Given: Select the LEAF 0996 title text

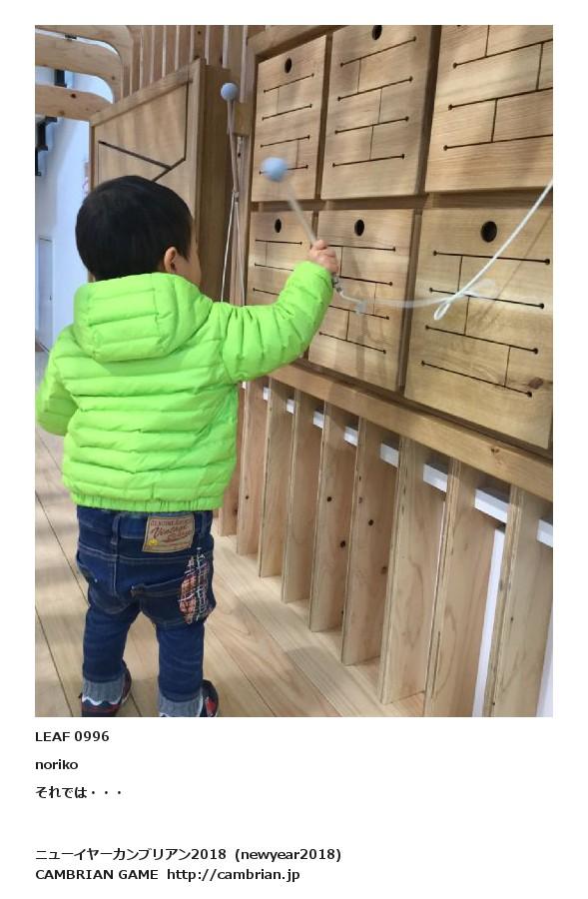Looking at the screenshot, I should pos(72,737).
